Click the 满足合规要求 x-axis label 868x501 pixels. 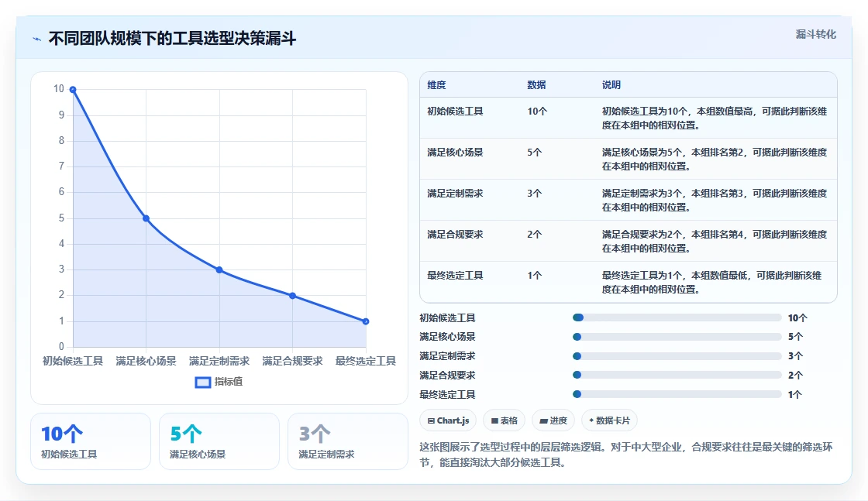[x=292, y=361]
